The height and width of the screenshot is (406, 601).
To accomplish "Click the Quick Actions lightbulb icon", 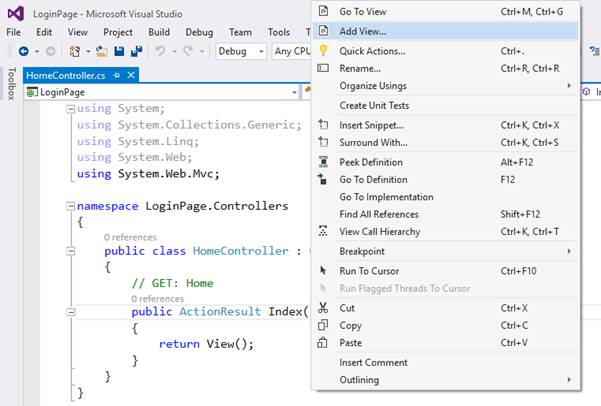I will [323, 51].
